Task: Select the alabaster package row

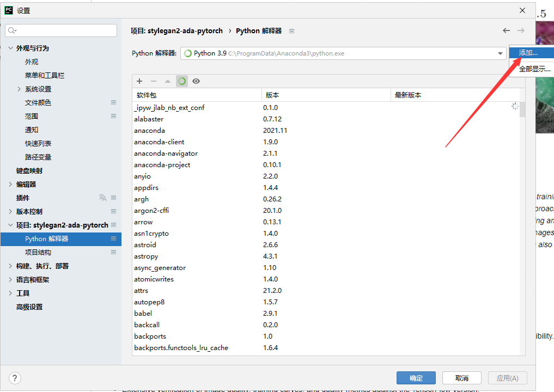Action: (x=326, y=119)
